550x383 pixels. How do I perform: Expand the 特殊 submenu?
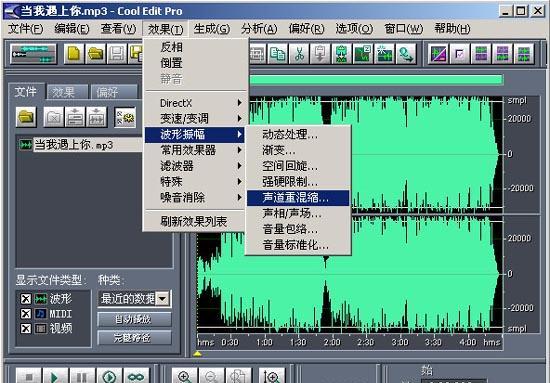coord(194,182)
